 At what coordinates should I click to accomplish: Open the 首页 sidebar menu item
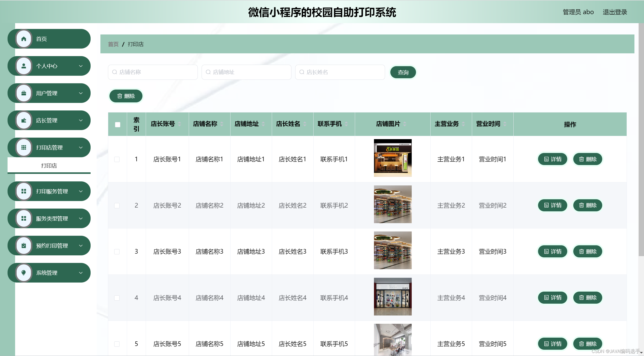[49, 39]
